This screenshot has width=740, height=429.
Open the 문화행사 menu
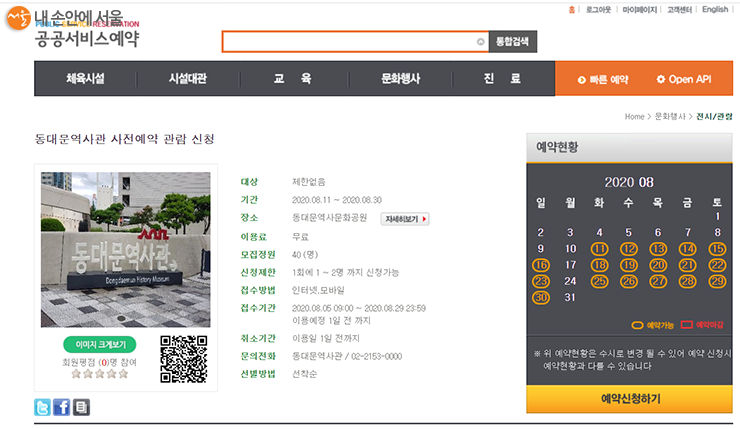click(x=401, y=79)
